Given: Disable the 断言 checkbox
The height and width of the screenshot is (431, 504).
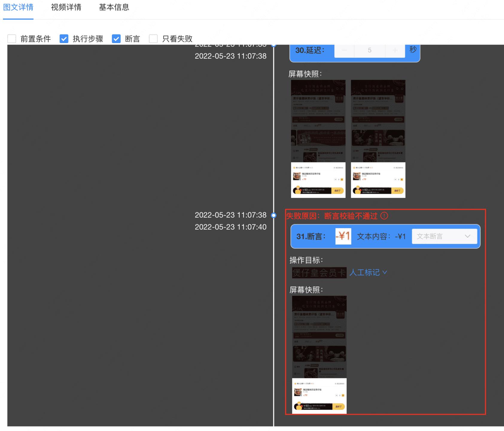Looking at the screenshot, I should (116, 38).
